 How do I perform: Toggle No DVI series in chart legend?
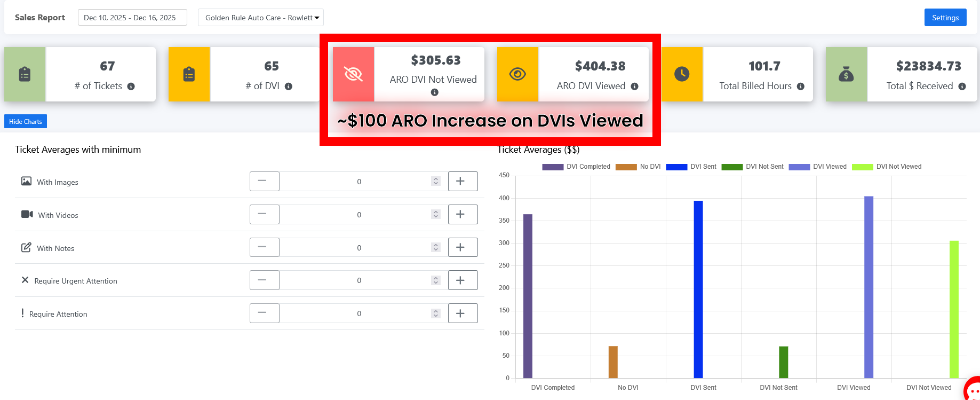pyautogui.click(x=638, y=167)
